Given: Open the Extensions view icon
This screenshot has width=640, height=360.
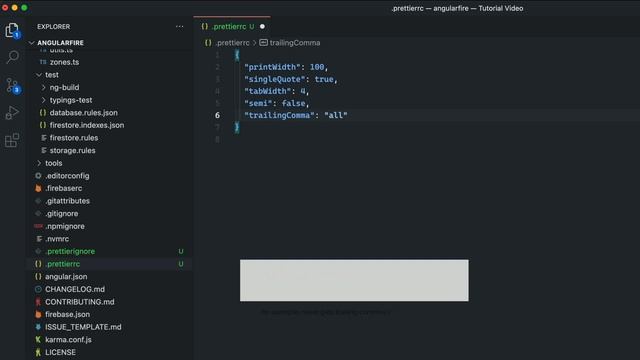Looking at the screenshot, I should 12,140.
